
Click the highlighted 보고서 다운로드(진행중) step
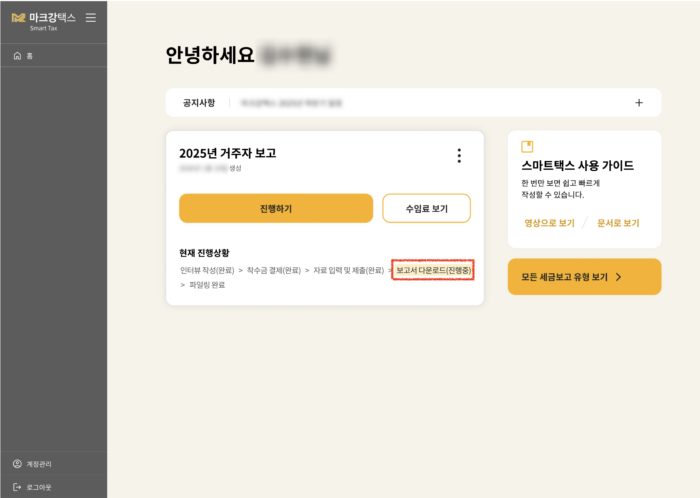point(433,270)
